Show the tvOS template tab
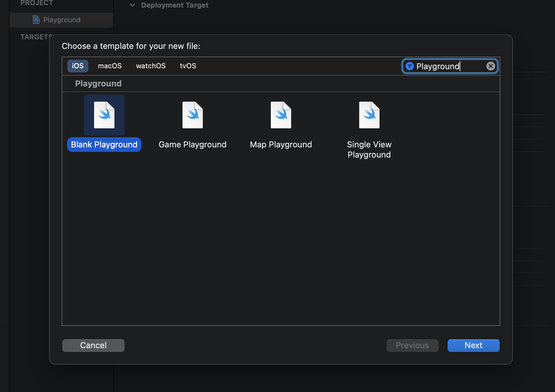The width and height of the screenshot is (555, 392). [188, 66]
